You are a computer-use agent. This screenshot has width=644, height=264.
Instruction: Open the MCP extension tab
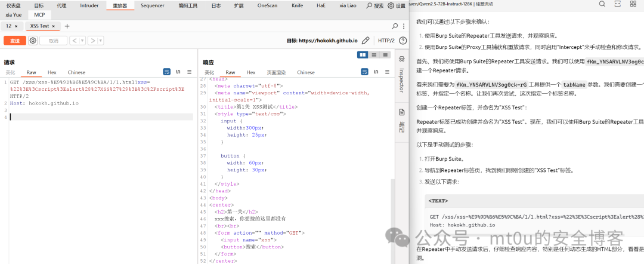[x=40, y=15]
